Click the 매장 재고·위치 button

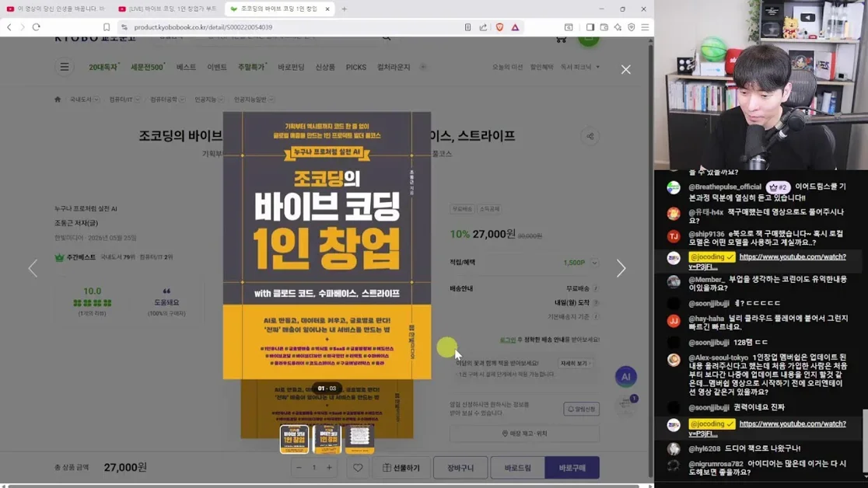tap(524, 434)
